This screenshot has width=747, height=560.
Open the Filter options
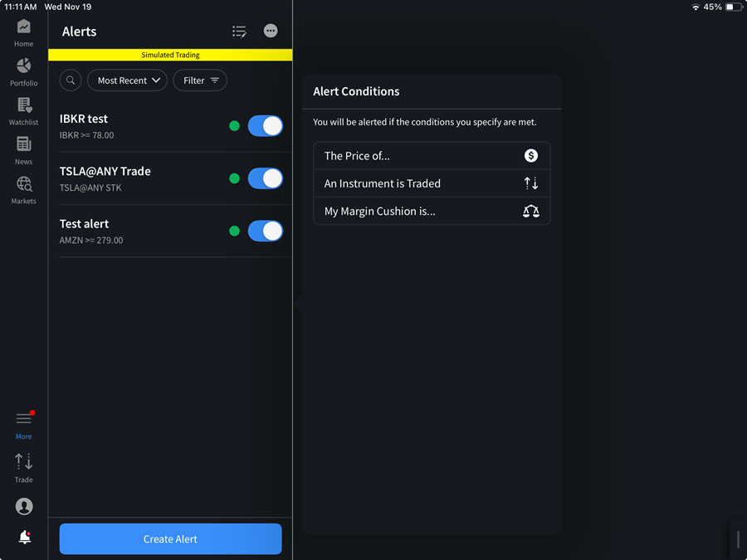(x=199, y=80)
